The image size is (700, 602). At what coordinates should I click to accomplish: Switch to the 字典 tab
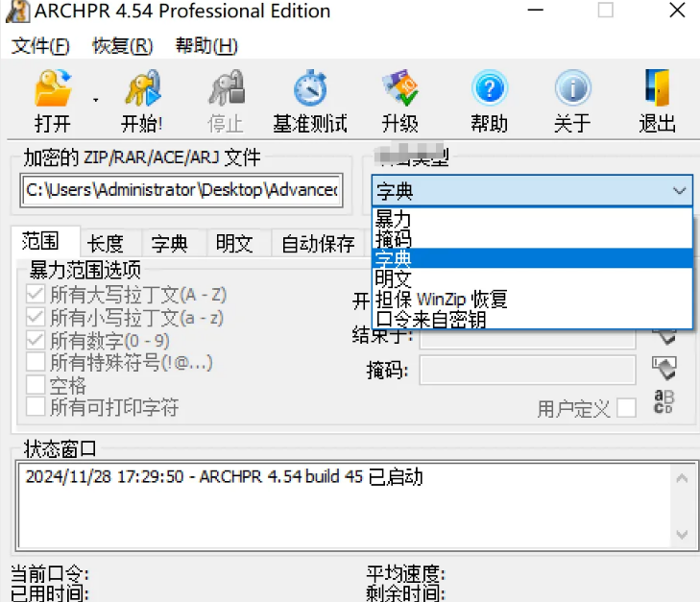[x=170, y=244]
